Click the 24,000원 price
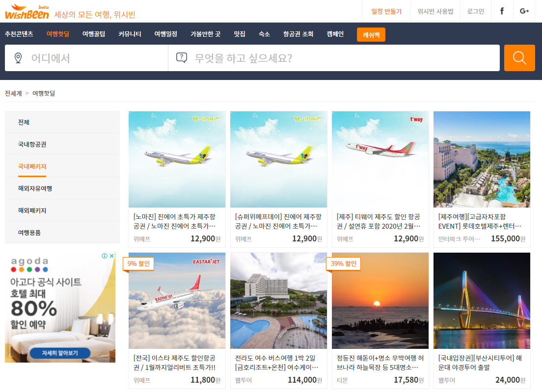The height and width of the screenshot is (392, 542). [x=510, y=380]
